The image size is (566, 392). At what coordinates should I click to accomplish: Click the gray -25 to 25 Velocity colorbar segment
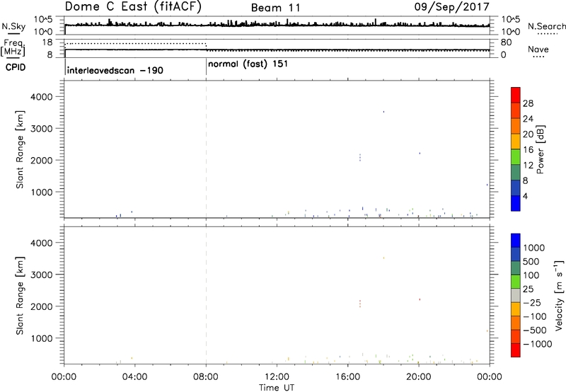(516, 296)
